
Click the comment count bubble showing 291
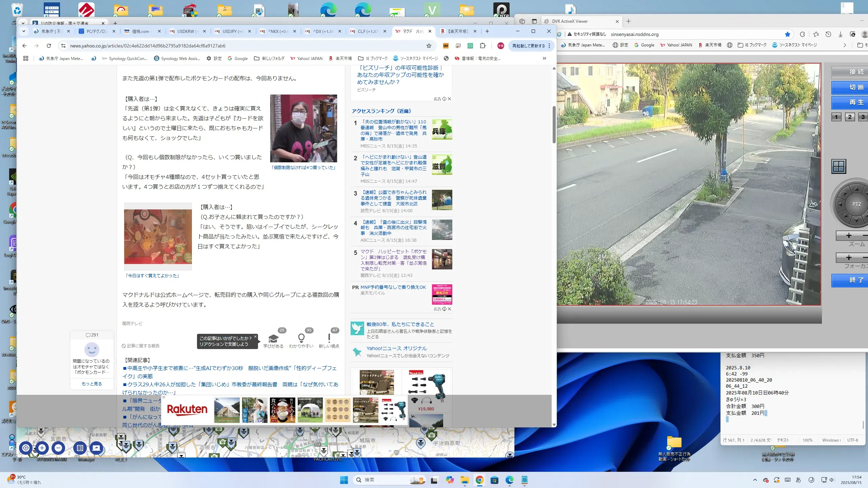(x=92, y=335)
